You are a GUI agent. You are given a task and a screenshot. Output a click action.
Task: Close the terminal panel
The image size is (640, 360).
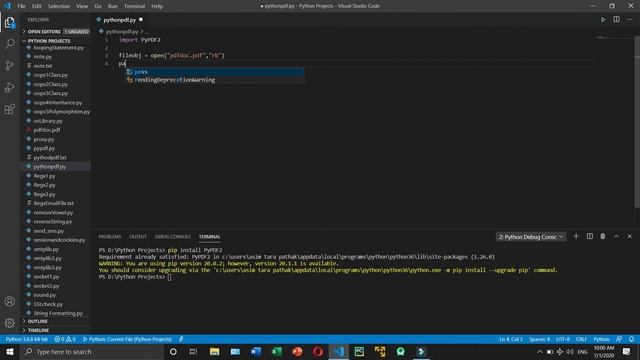pyautogui.click(x=629, y=236)
